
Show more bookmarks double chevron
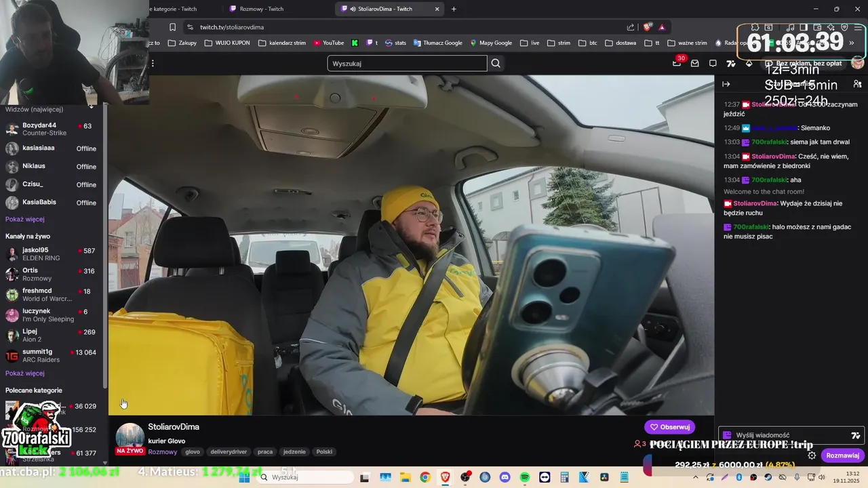point(851,43)
